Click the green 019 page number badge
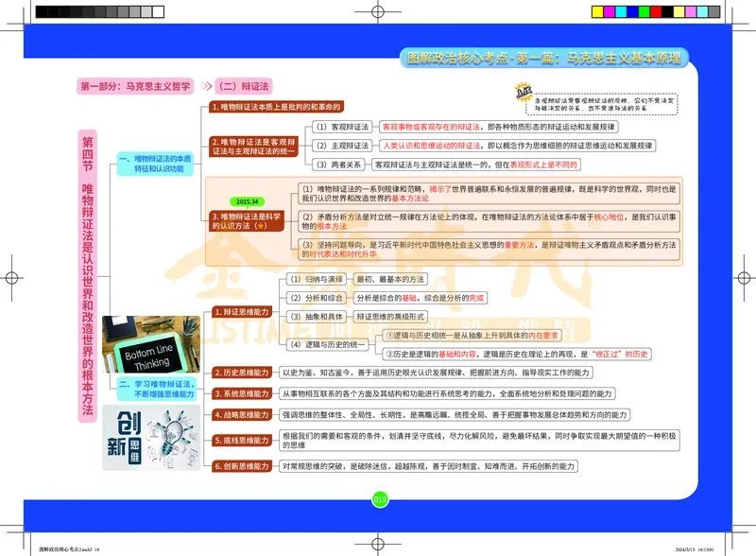 380,499
